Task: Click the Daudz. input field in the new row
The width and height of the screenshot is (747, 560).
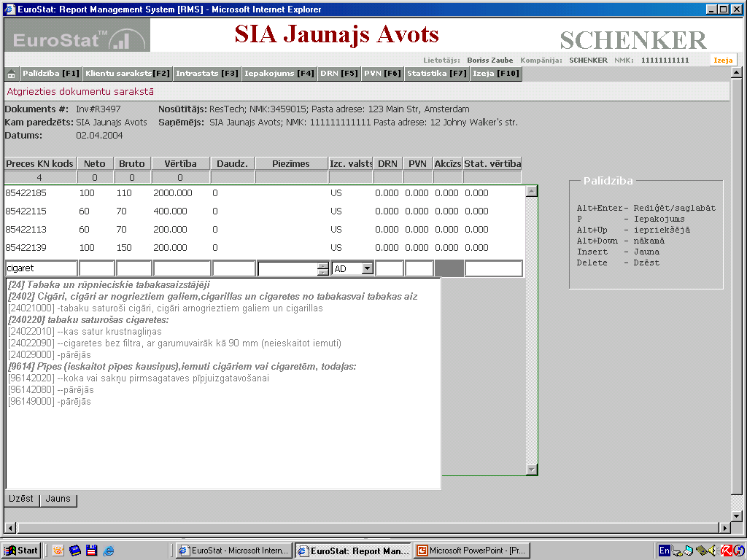Action: click(234, 268)
